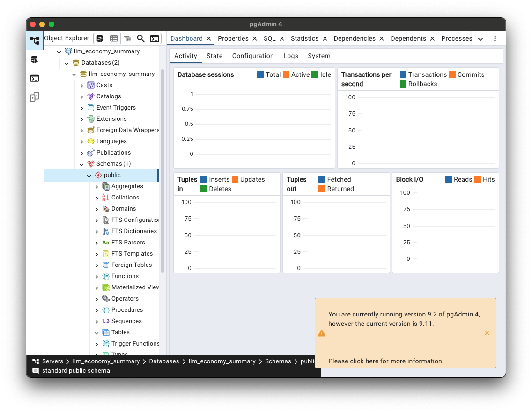This screenshot has height=412, width=532.
Task: Switch to the SQL tab
Action: (269, 39)
